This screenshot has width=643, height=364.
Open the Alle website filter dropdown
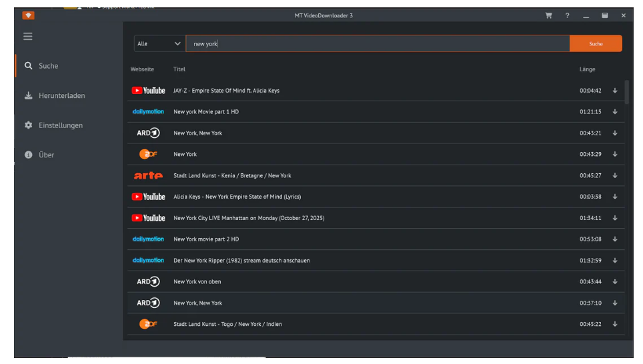(159, 43)
